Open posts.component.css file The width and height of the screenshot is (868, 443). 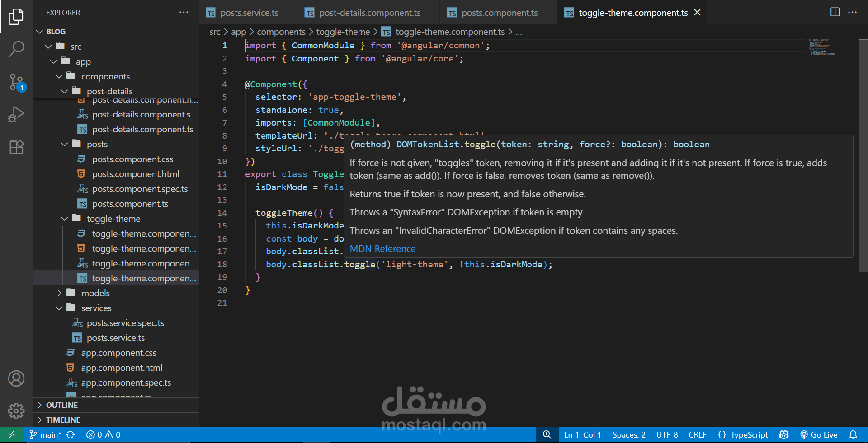pos(116,159)
